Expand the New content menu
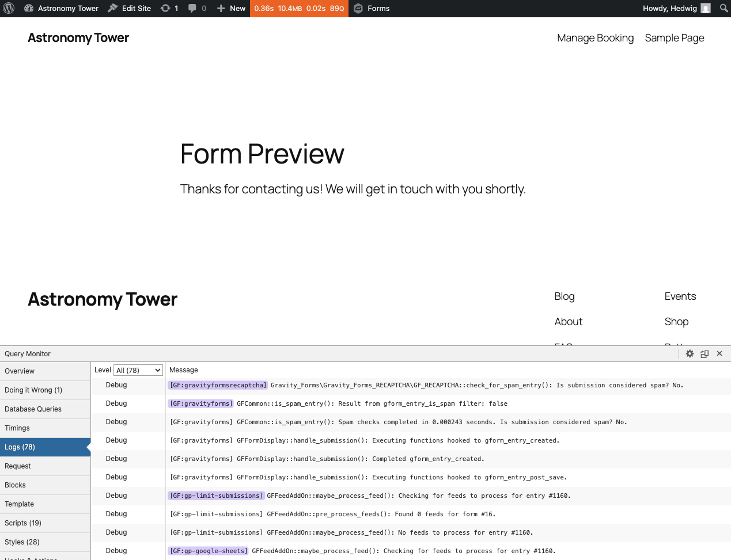 click(231, 8)
